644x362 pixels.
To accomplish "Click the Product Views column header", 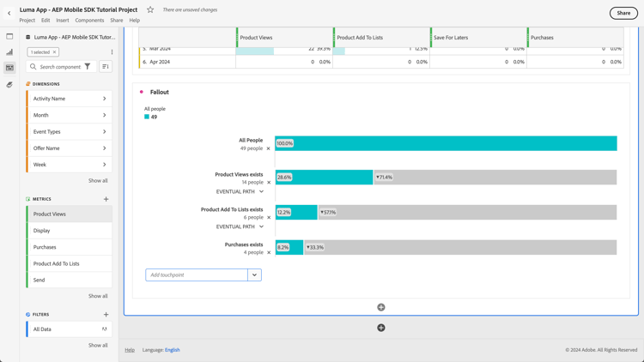I will (x=284, y=38).
